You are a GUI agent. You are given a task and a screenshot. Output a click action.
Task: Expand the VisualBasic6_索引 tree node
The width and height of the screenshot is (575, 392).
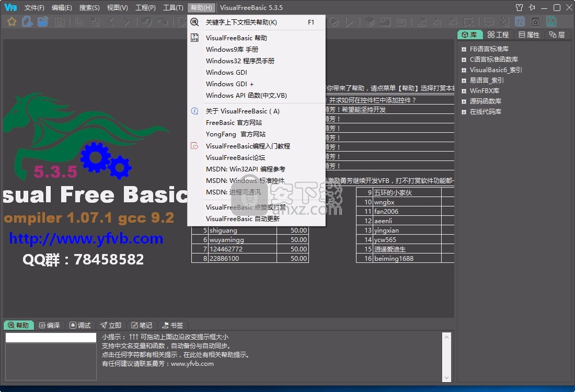(x=464, y=70)
